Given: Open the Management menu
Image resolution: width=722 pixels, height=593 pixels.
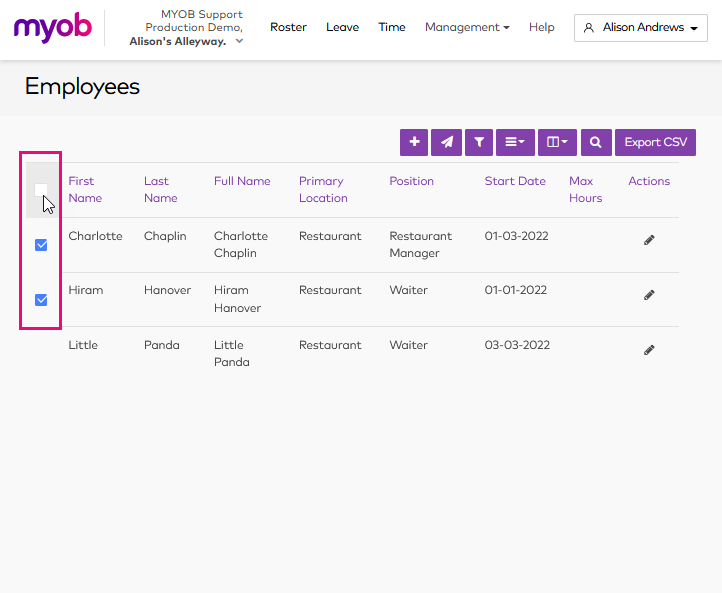Looking at the screenshot, I should (466, 27).
